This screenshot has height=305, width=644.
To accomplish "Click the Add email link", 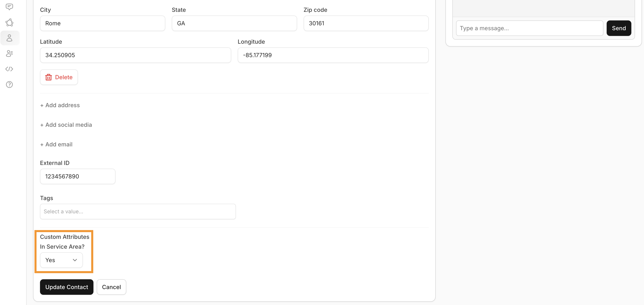I will 56,144.
